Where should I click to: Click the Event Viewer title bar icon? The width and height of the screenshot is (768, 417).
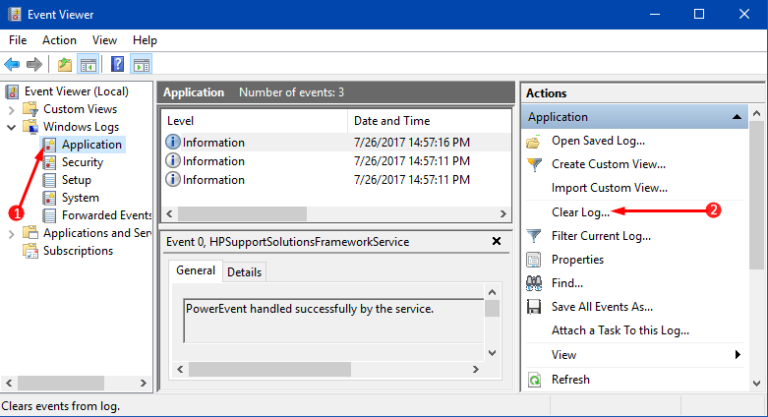(15, 14)
